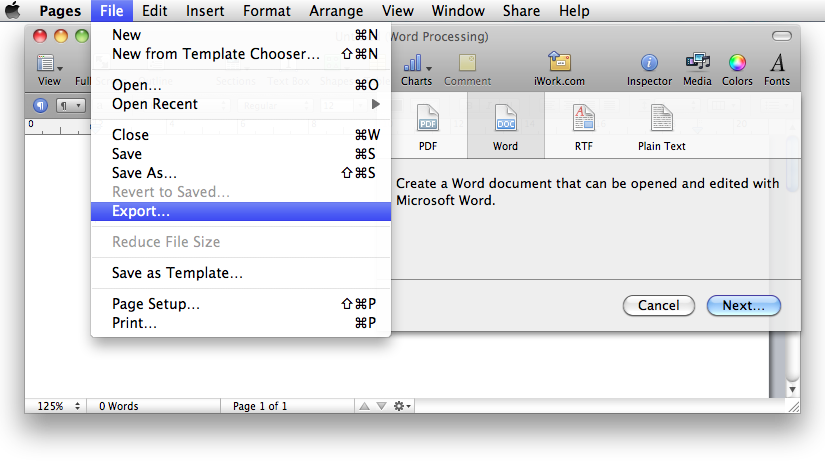The width and height of the screenshot is (825, 461).
Task: Open the View dropdown arrow in toolbar
Action: 60,68
